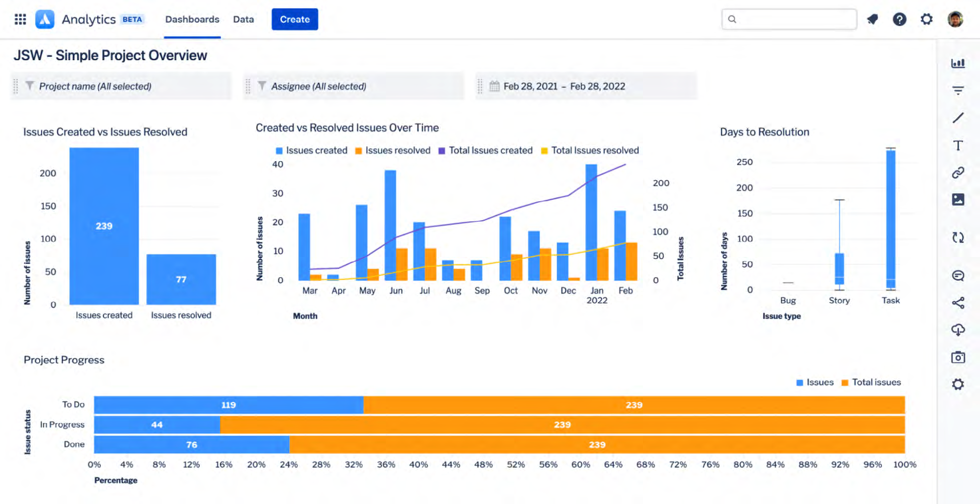
Task: Go to the Dashboards tab
Action: click(x=192, y=19)
